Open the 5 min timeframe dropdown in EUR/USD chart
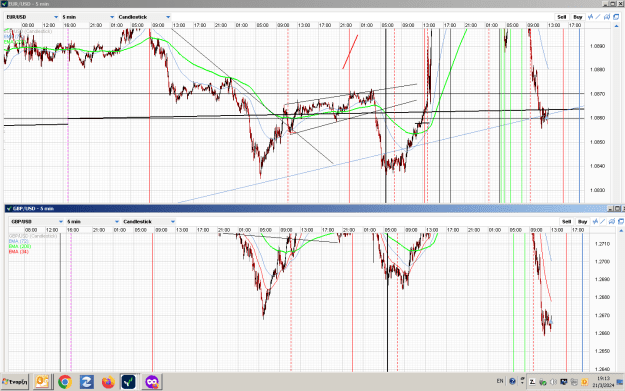The image size is (625, 391). point(88,17)
